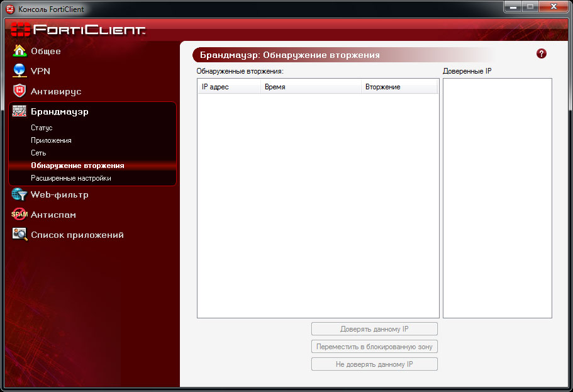
Task: Minimize the FortiClient console window
Action: 513,6
